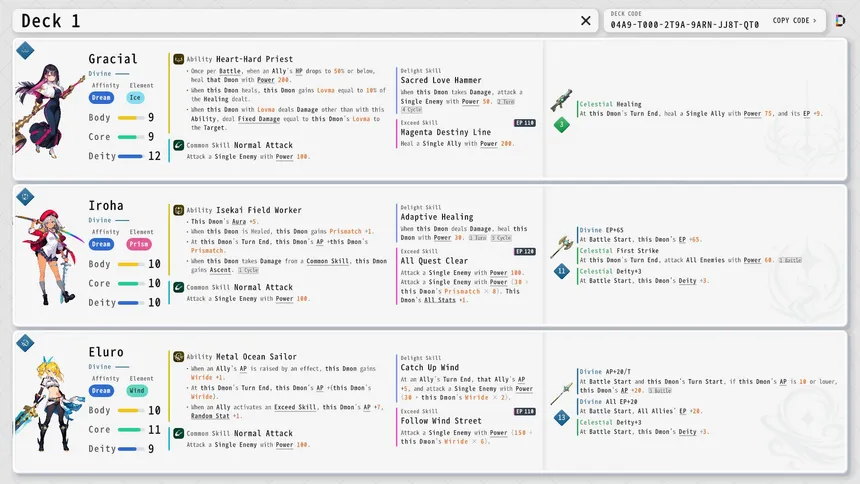Click the diamond emblem on Gracial's card
The width and height of the screenshot is (860, 484).
click(25, 50)
